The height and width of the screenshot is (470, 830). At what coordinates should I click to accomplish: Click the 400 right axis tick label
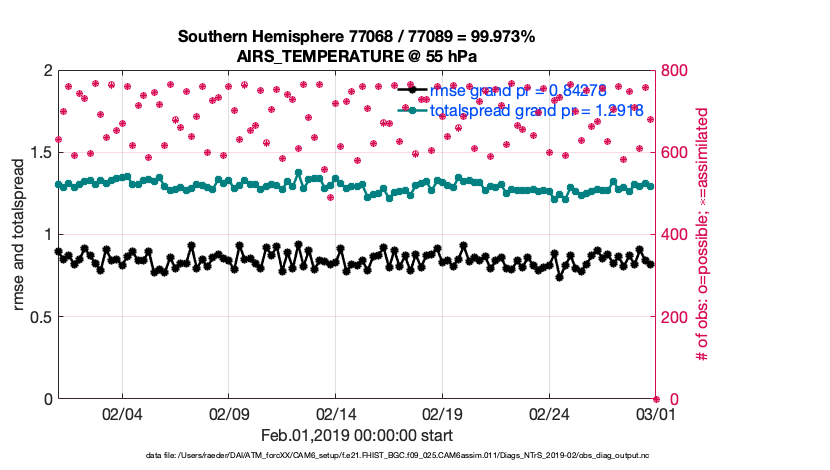[x=675, y=235]
